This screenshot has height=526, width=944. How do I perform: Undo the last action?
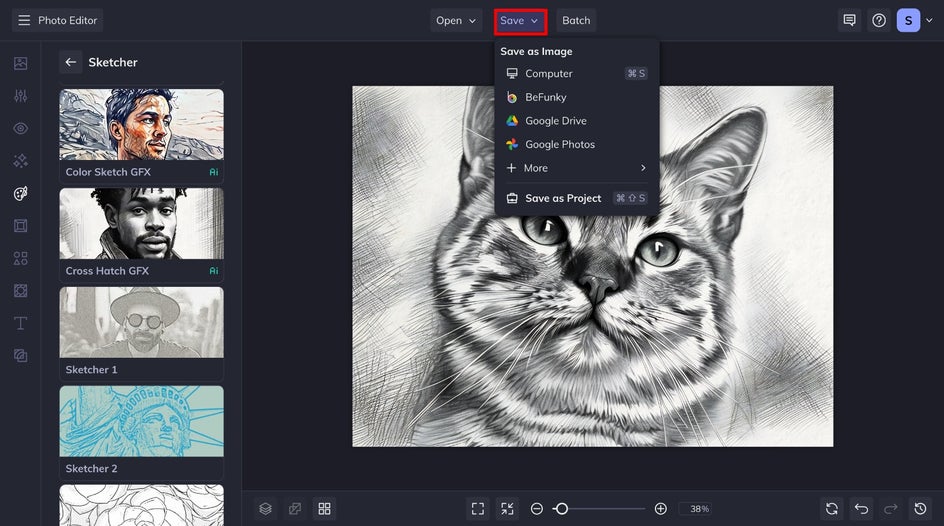click(862, 509)
